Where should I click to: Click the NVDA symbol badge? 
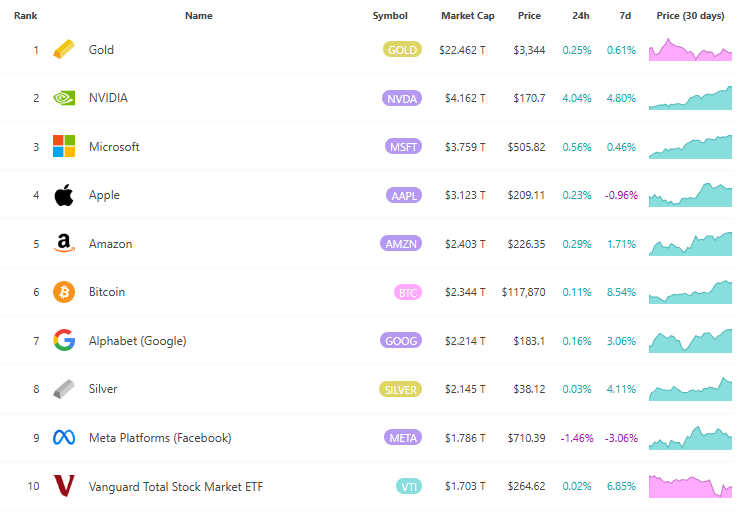[402, 98]
